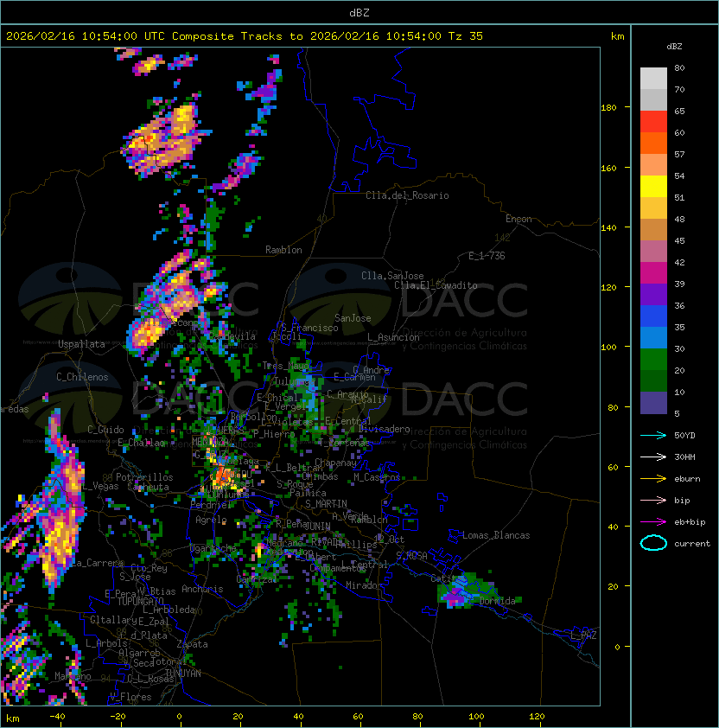This screenshot has height=728, width=719.
Task: Click the magenta eb+bip arrow legend icon
Action: pos(653,522)
